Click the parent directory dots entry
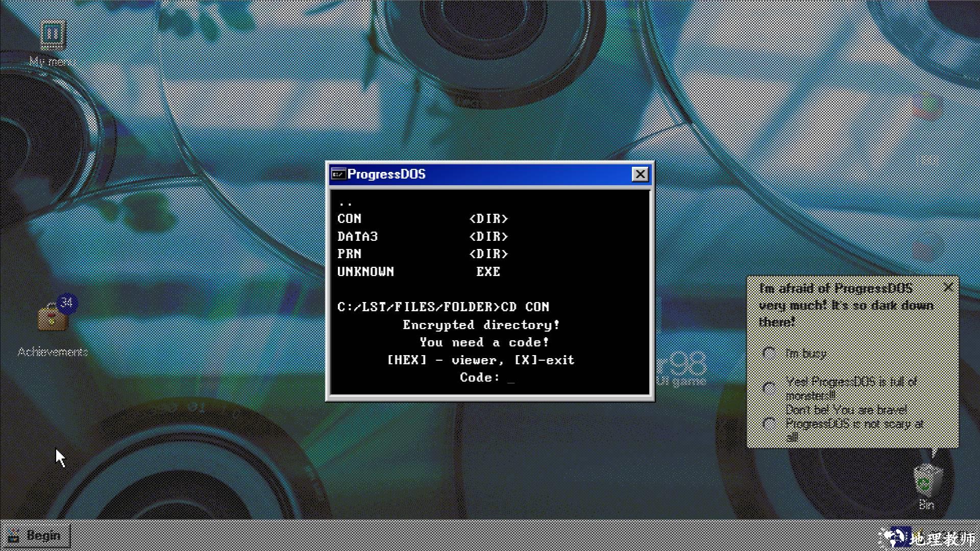Screen dimensions: 980x551 346,203
